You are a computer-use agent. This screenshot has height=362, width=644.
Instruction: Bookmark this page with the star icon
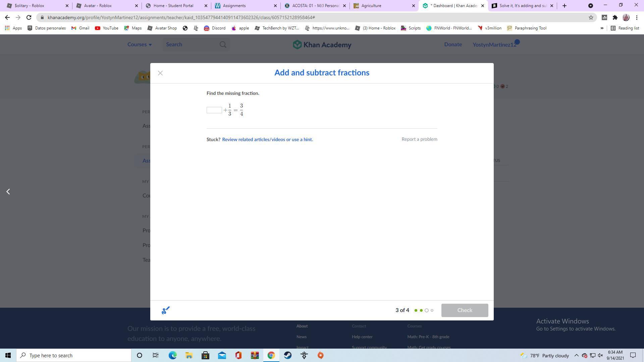(x=591, y=17)
